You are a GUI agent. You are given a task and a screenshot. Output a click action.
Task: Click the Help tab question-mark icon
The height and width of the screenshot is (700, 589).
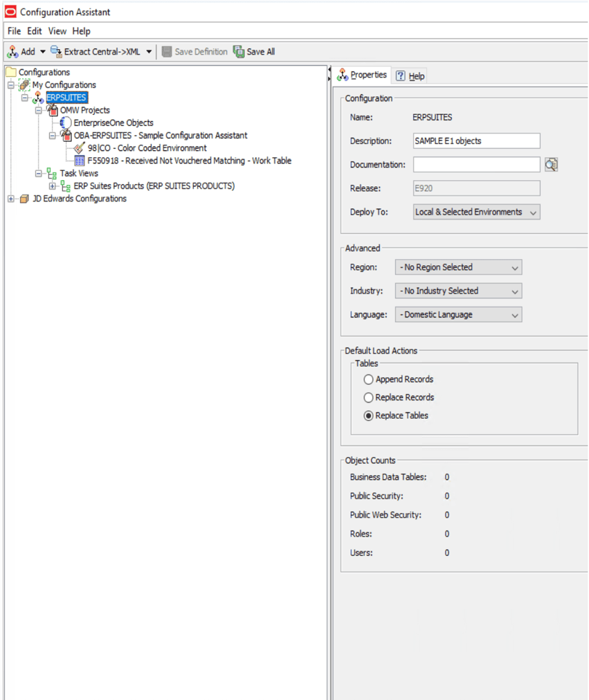tap(401, 76)
